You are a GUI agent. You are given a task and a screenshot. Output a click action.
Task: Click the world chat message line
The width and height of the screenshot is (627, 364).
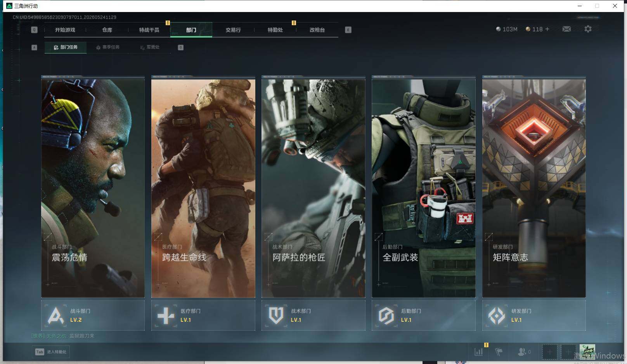[63, 336]
